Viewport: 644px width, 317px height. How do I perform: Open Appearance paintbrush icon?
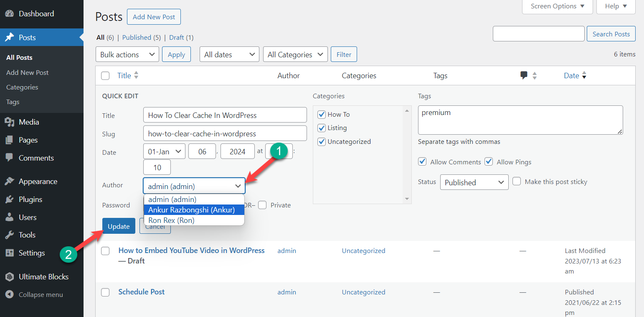(9, 182)
